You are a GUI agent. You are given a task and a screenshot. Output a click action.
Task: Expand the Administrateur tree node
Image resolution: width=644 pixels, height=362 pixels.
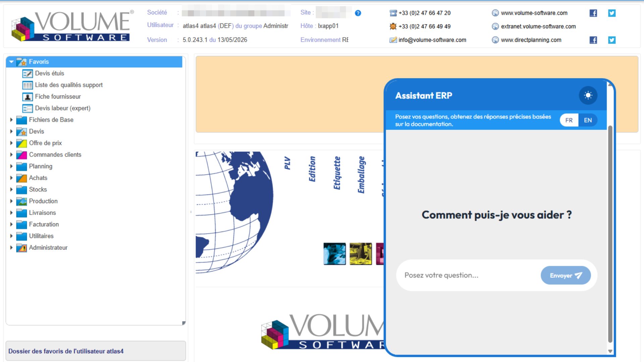pyautogui.click(x=11, y=248)
